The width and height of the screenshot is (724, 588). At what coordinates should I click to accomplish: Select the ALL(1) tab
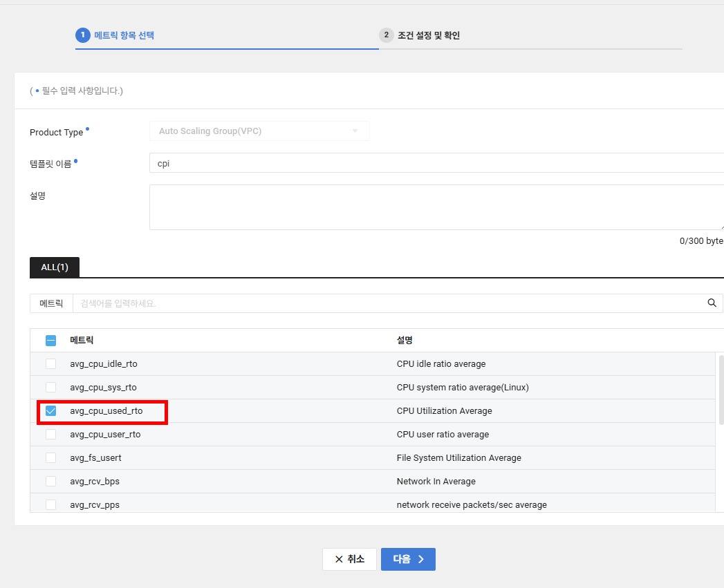coord(55,267)
